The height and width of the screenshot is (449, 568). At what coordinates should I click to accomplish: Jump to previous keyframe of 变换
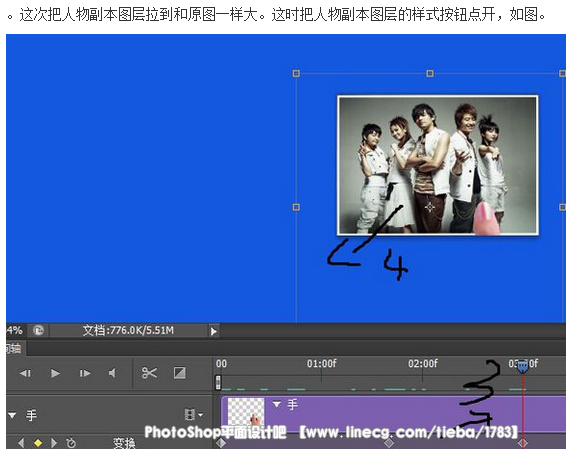(21, 442)
